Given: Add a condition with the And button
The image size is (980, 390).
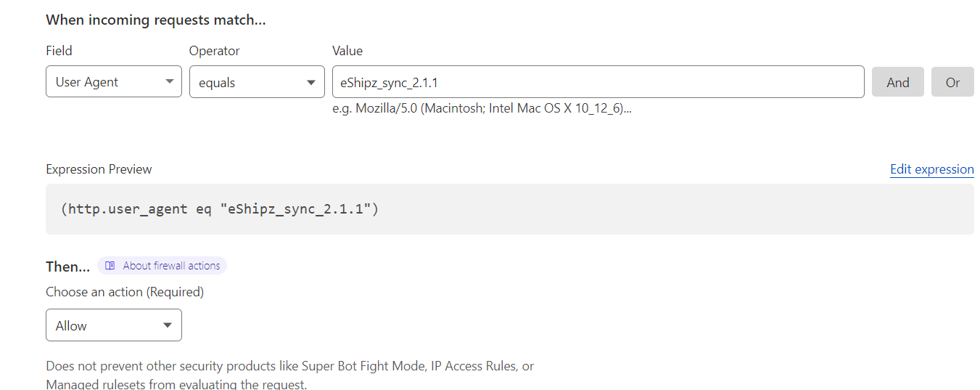Looking at the screenshot, I should (898, 82).
